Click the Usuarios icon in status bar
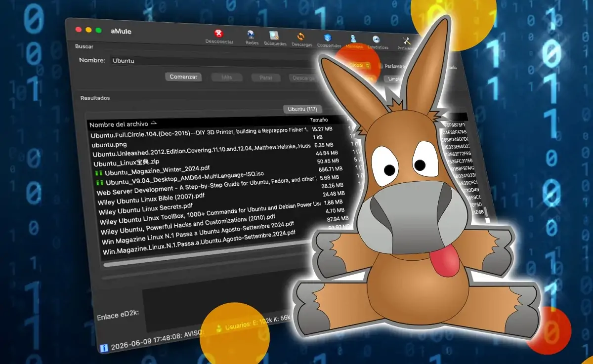This screenshot has height=364, width=593. click(x=219, y=328)
